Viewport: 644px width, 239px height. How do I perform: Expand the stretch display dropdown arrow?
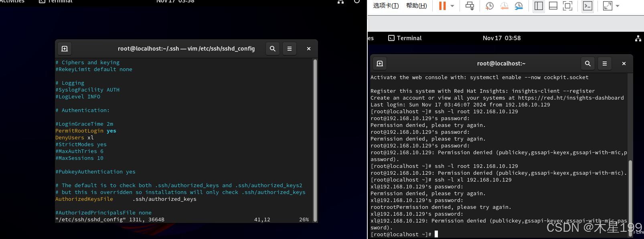[618, 6]
